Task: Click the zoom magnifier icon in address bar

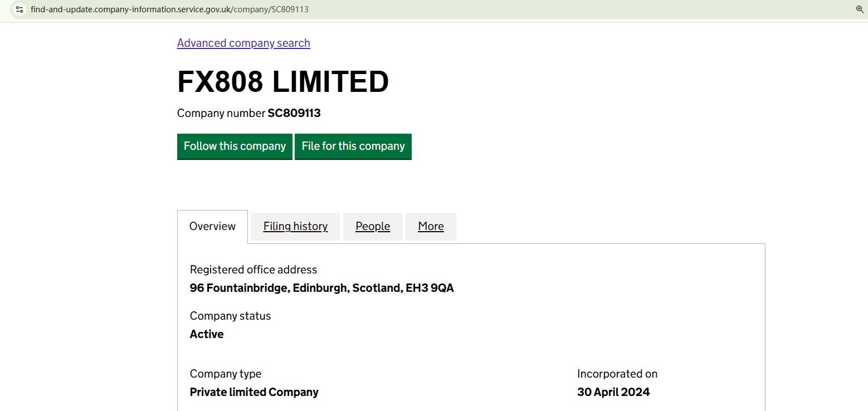Action: pyautogui.click(x=860, y=9)
